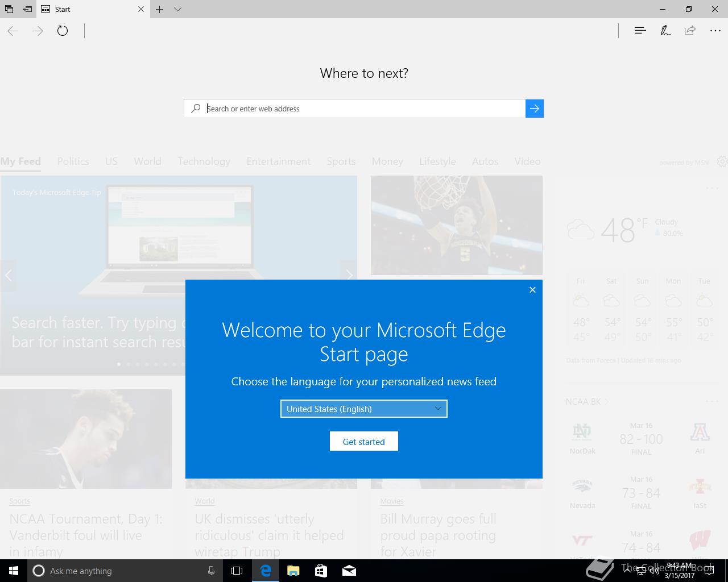Click the search or web address field
The height and width of the screenshot is (582, 728).
(x=354, y=109)
